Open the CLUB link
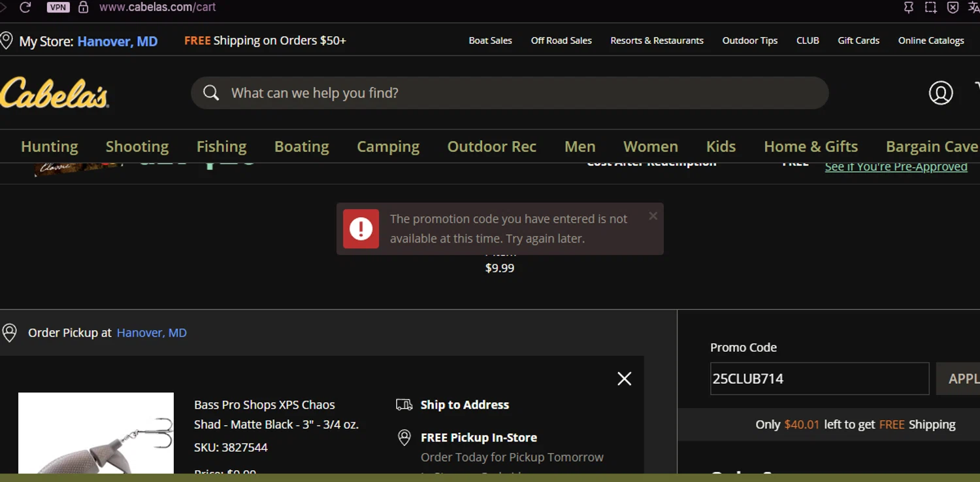Screen dimensions: 980x482 pyautogui.click(x=808, y=41)
